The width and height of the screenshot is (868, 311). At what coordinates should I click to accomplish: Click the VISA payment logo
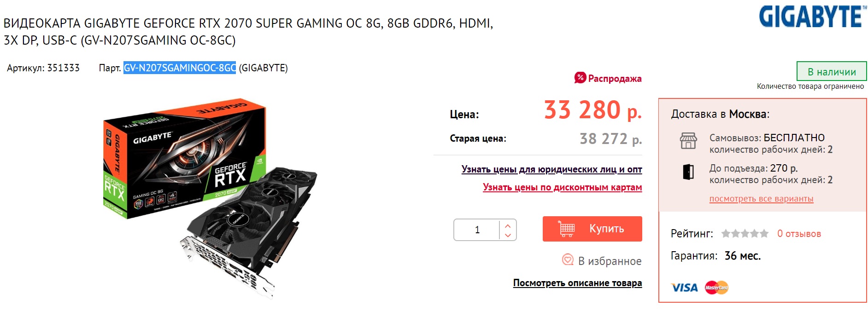pos(684,288)
